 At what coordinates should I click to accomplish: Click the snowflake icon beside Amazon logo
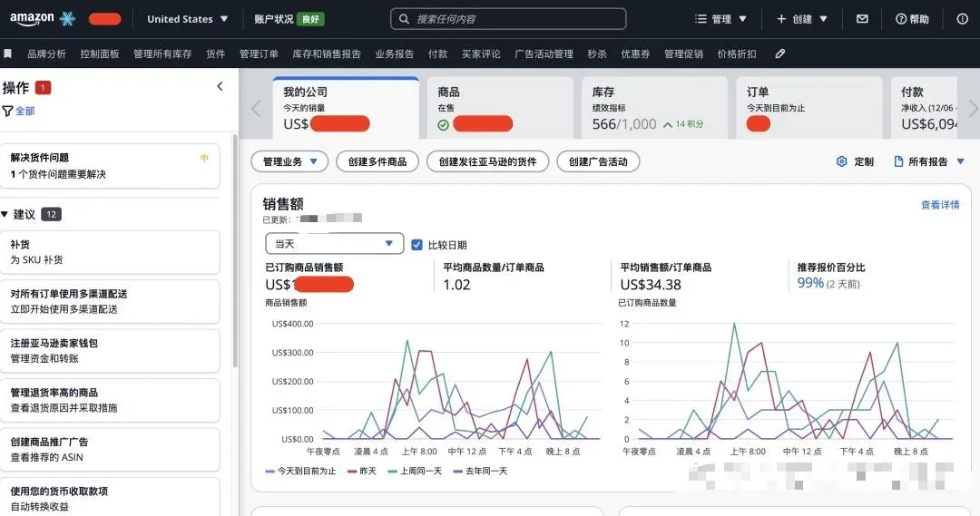tap(67, 19)
